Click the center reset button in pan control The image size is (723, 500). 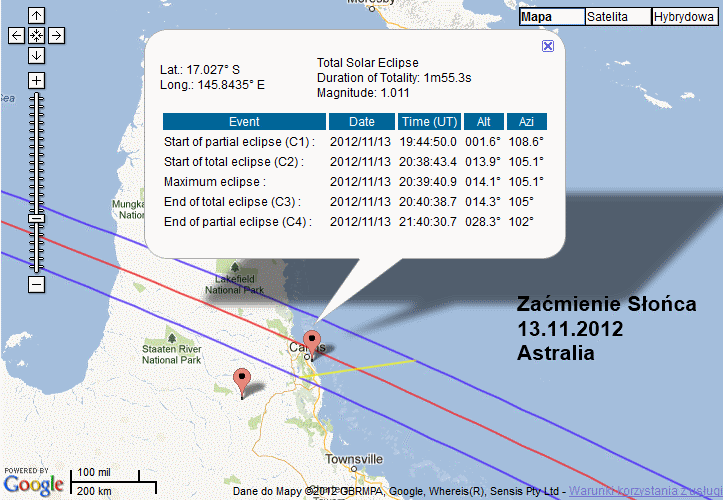tap(36, 35)
